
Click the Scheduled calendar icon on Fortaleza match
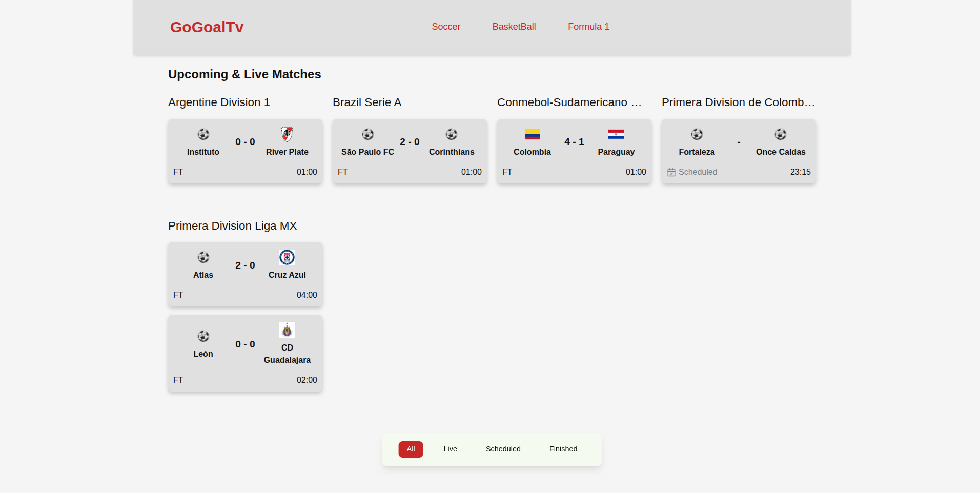tap(671, 172)
